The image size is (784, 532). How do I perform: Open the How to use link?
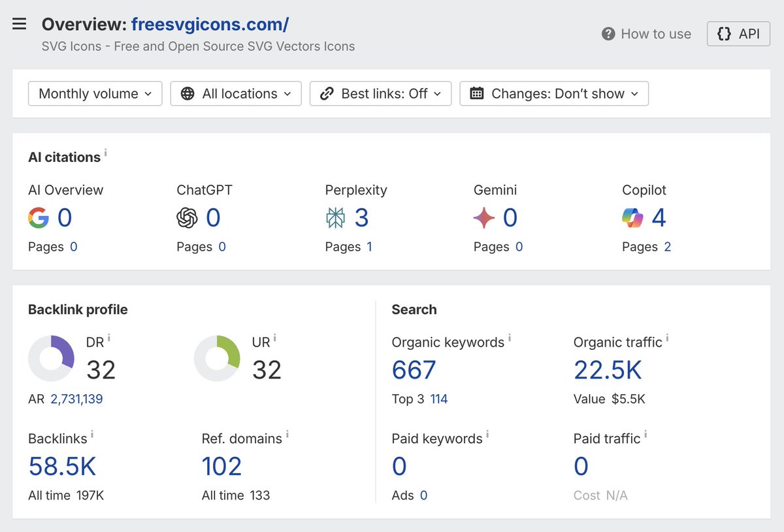(x=656, y=34)
